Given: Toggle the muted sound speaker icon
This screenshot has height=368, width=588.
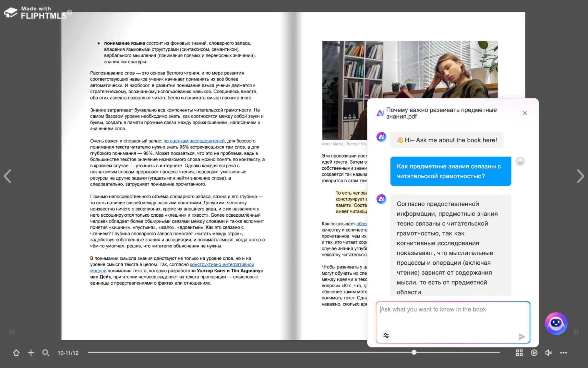Looking at the screenshot, I should pos(548,353).
